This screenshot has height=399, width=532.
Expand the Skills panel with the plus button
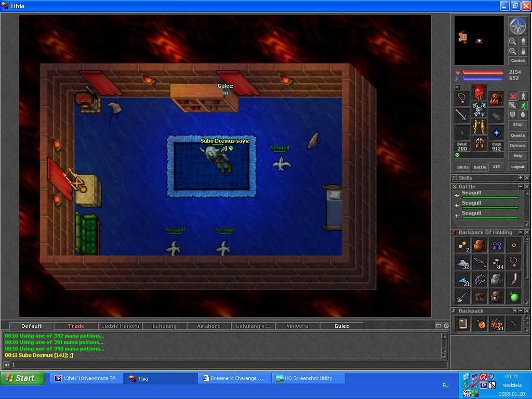521,178
